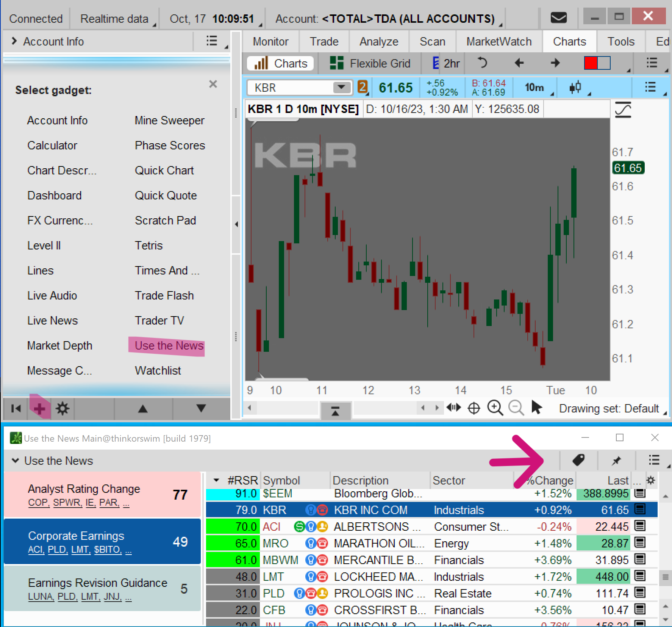Screen dimensions: 672x627
Task: Sort by the #RSR column arrow
Action: [216, 480]
